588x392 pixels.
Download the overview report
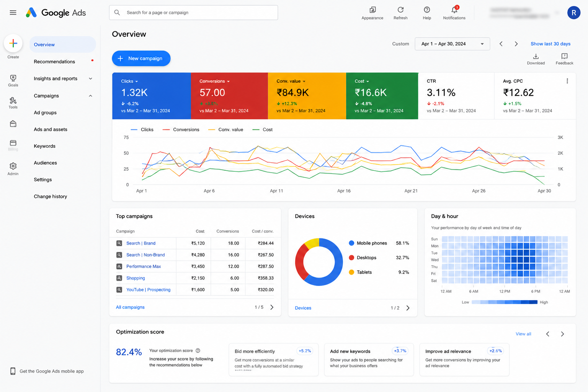click(536, 57)
